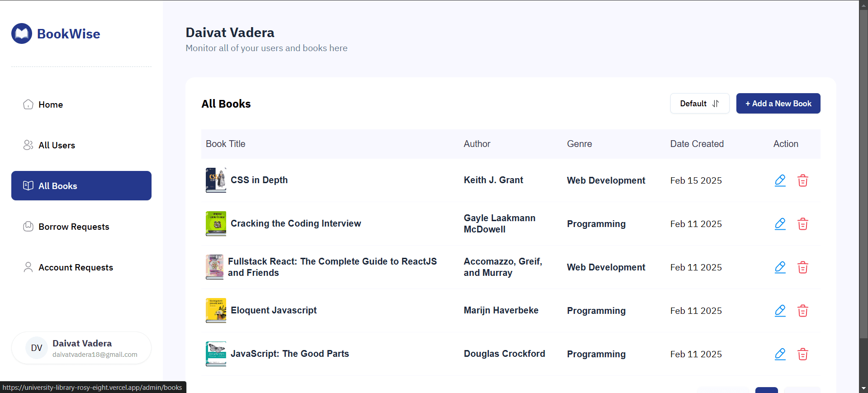Navigate to Account Requests
This screenshot has width=868, height=393.
(x=76, y=267)
